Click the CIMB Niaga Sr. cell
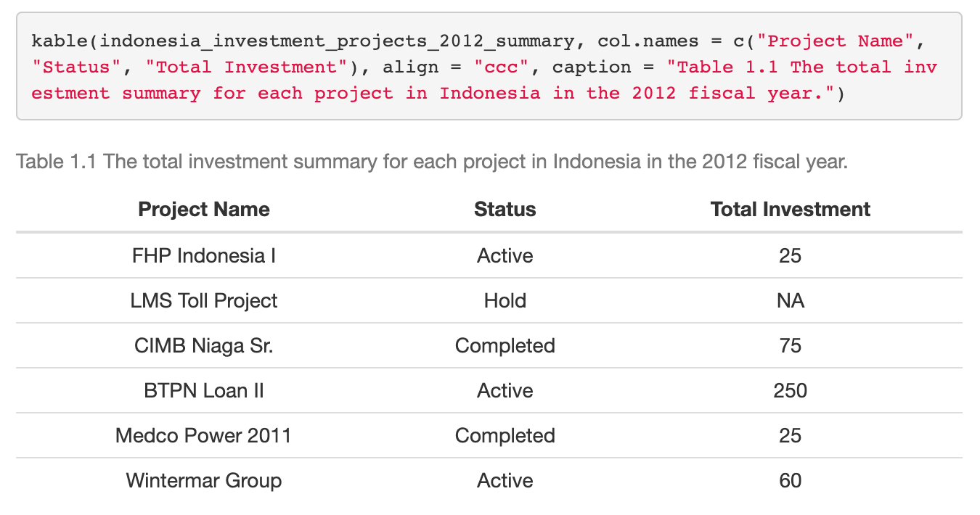Screen dimensions: 980x515 coord(204,346)
